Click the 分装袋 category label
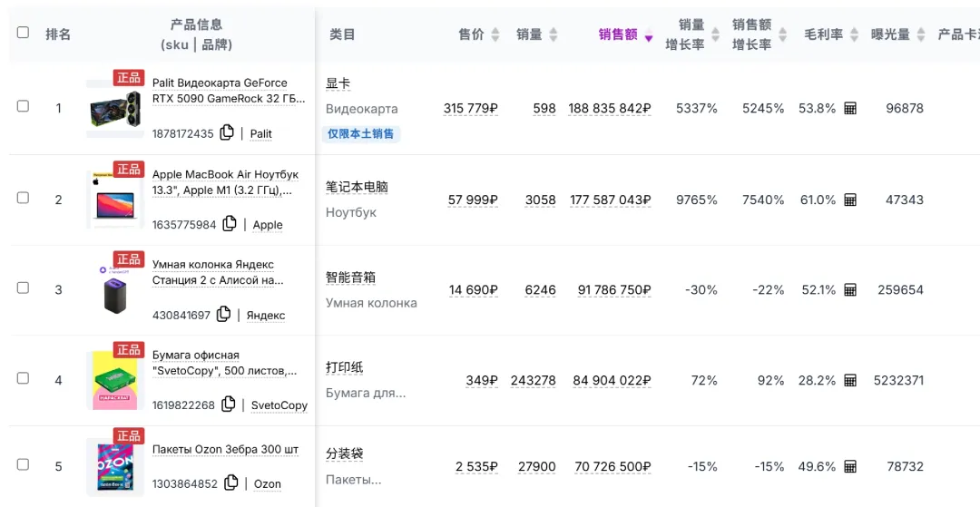Screen dimensions: 980x507 (x=345, y=453)
